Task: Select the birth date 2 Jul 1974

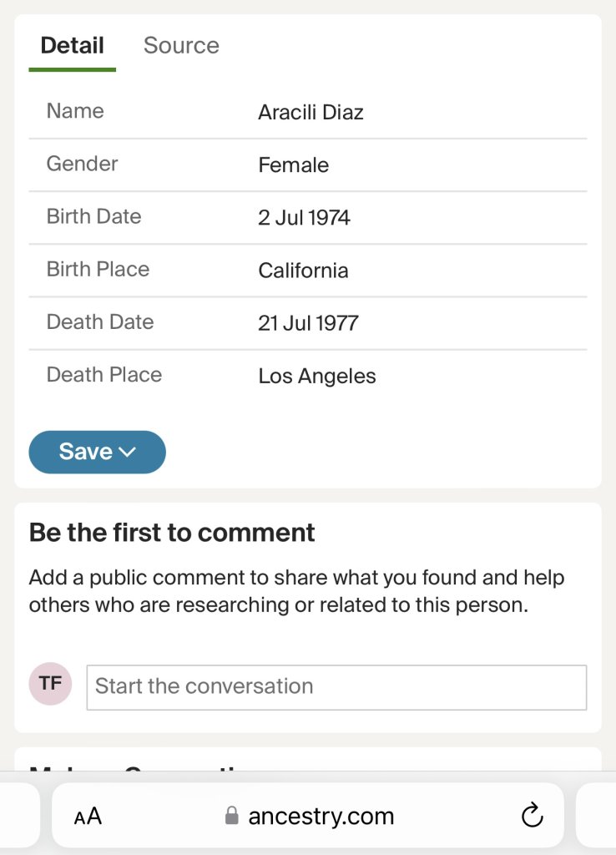Action: (x=304, y=218)
